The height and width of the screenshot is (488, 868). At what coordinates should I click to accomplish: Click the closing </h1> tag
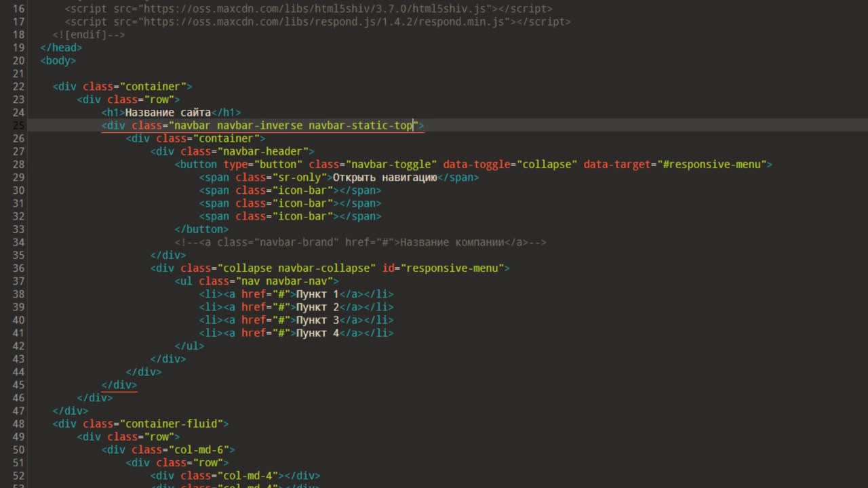point(226,113)
